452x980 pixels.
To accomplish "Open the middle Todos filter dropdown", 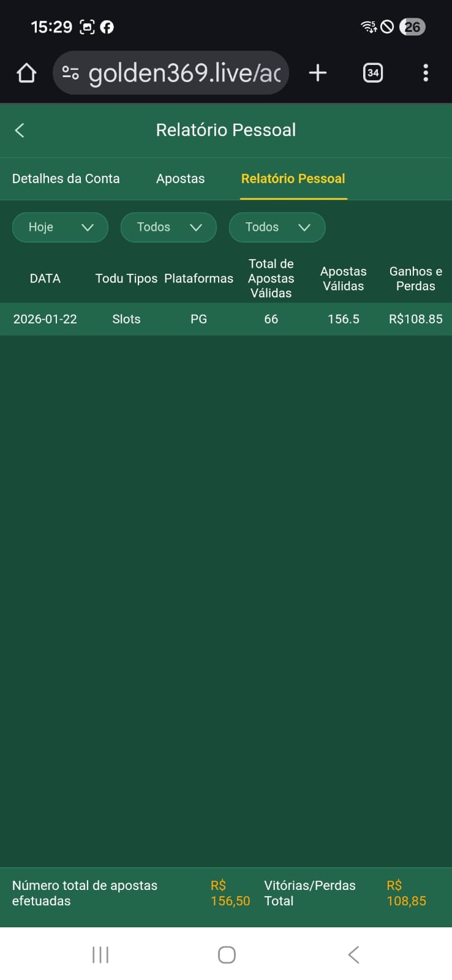I will (x=168, y=227).
